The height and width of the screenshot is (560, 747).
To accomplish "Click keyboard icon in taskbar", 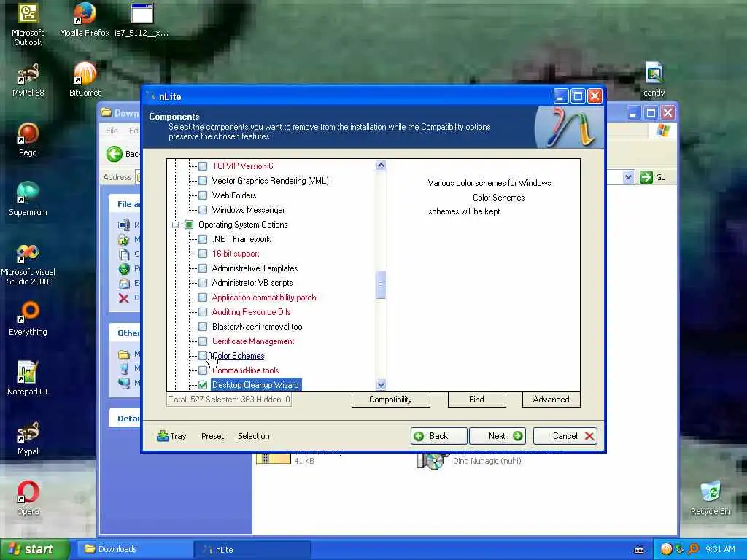I will point(639,550).
